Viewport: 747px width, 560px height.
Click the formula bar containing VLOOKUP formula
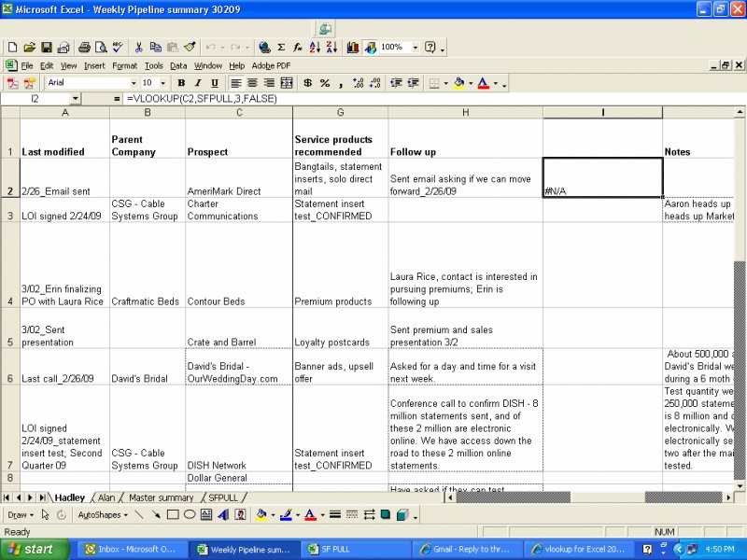coord(433,99)
